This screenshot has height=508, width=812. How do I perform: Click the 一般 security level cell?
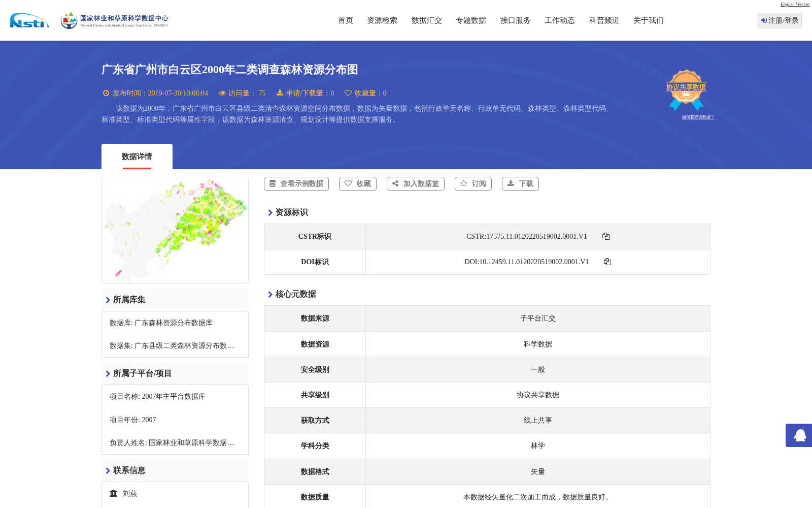point(538,370)
